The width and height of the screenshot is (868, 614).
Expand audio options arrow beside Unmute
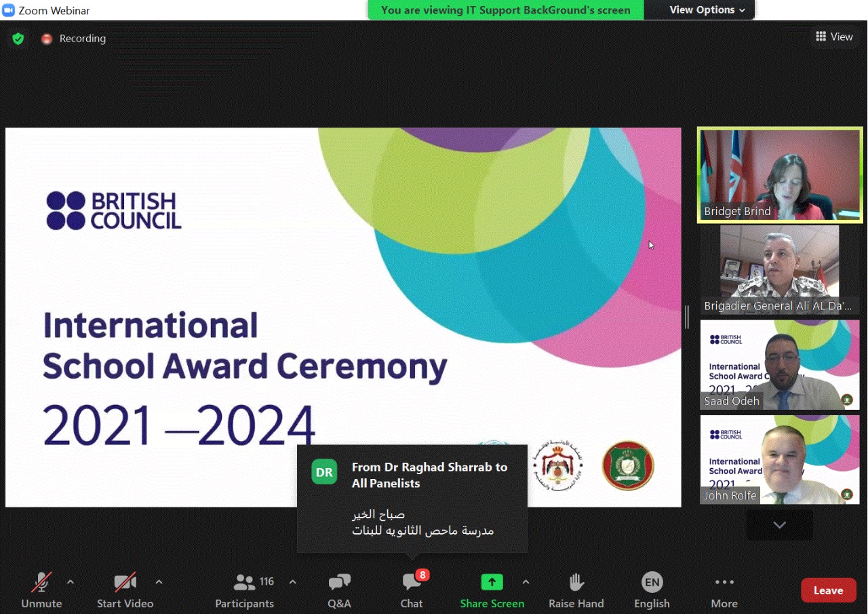click(x=71, y=582)
